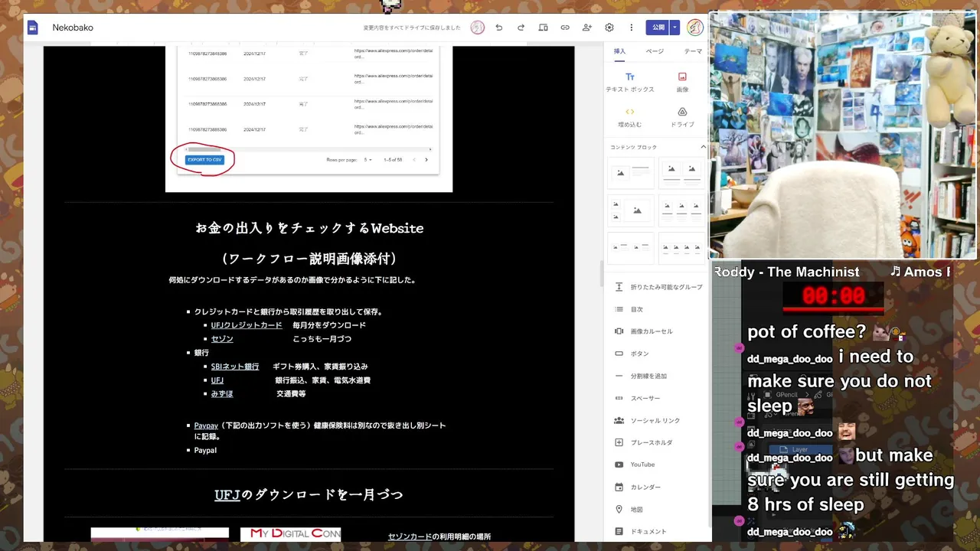Screen dimensions: 980x551
Task: Open the Rows per page dropdown
Action: 368,160
